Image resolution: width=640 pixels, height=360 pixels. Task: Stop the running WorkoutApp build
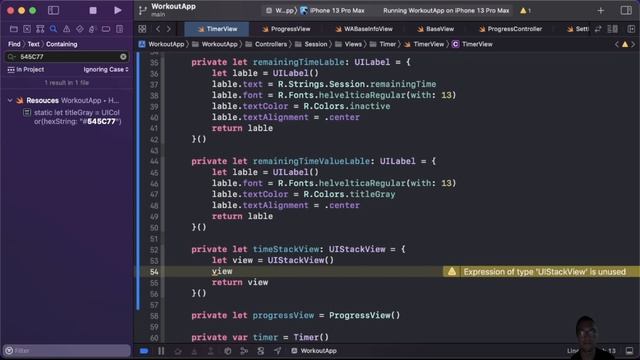coord(93,11)
